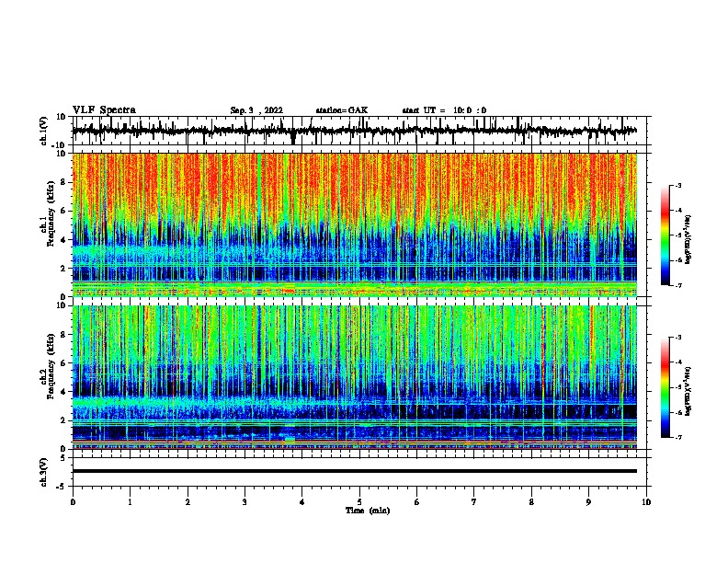Viewport: 728px width, 563px height.
Task: Click the 8 kHz tick on ch.2 spectrogram axis
Action: [63, 335]
